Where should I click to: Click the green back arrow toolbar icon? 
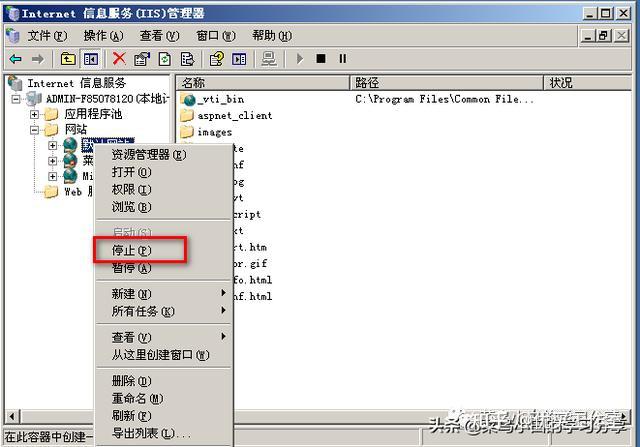pyautogui.click(x=16, y=59)
